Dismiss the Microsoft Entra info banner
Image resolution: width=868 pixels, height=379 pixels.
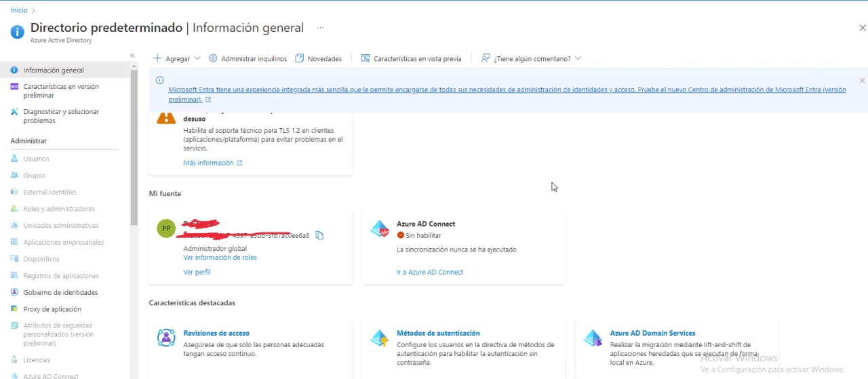tap(862, 81)
